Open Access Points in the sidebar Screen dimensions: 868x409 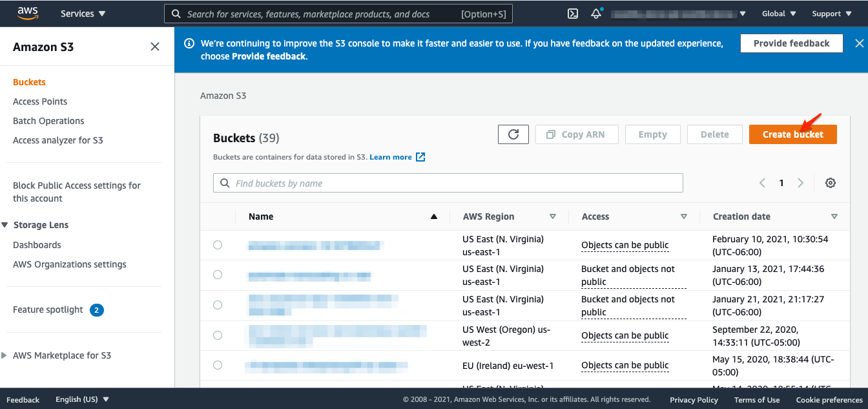coord(40,101)
